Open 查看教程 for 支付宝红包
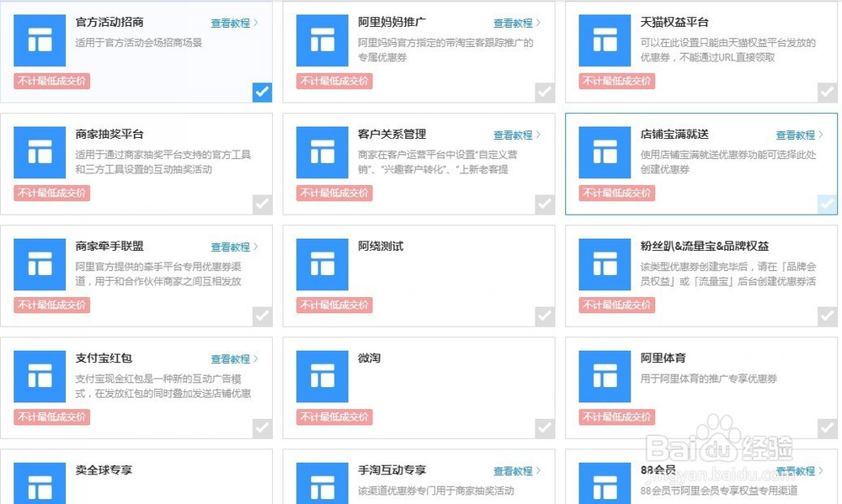842x504 pixels. (234, 359)
